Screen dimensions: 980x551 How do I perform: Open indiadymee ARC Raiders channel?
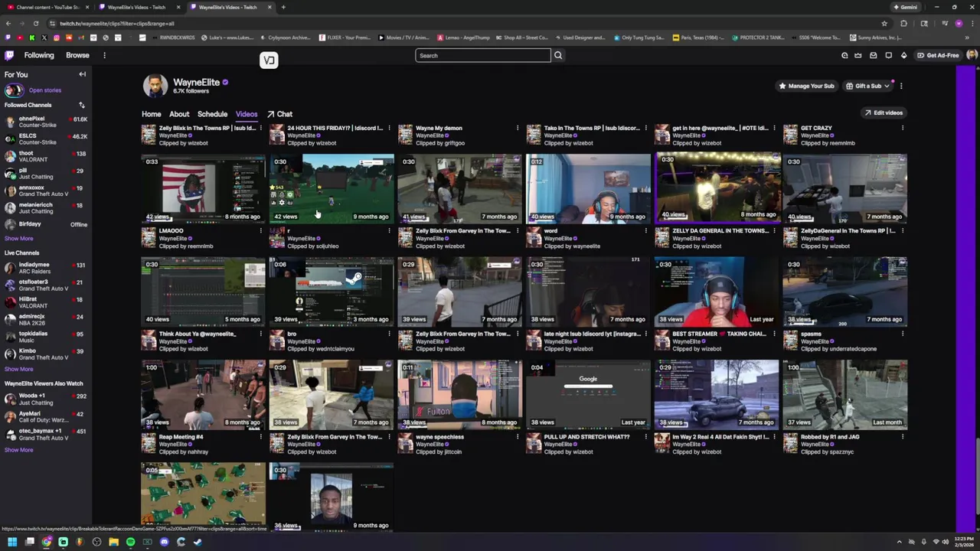click(46, 268)
